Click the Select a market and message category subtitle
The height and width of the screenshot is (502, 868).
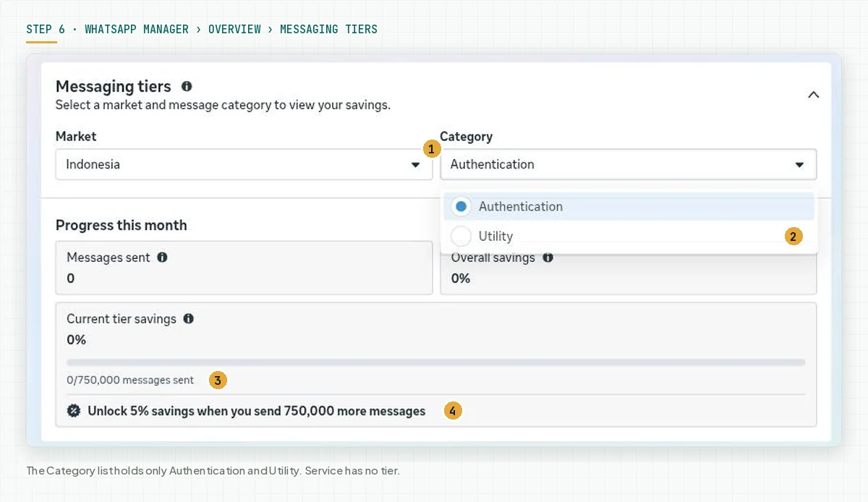click(x=223, y=105)
